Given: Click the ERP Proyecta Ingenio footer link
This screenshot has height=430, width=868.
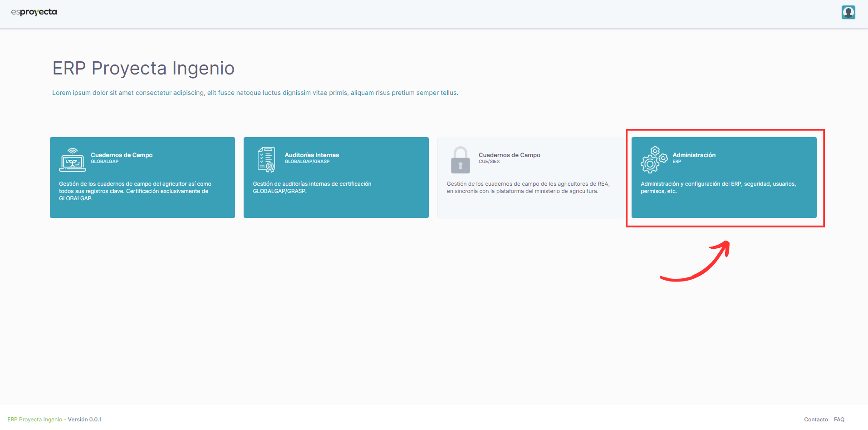Looking at the screenshot, I should tap(35, 420).
